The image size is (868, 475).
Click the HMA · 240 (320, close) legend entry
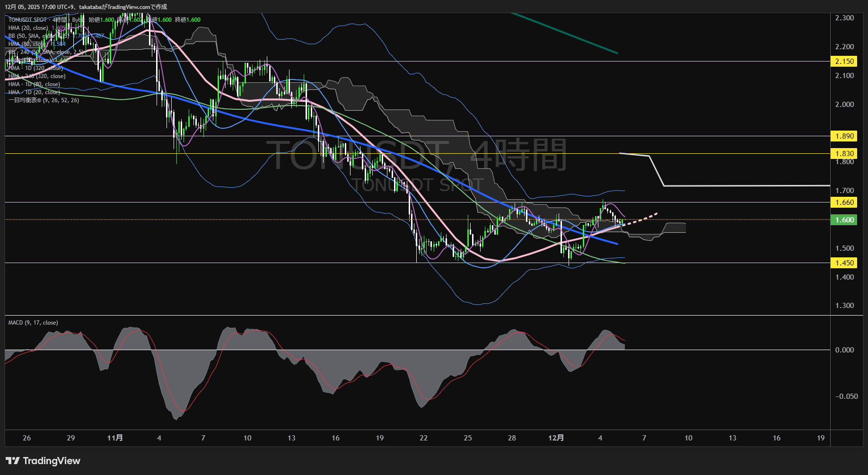(x=37, y=76)
